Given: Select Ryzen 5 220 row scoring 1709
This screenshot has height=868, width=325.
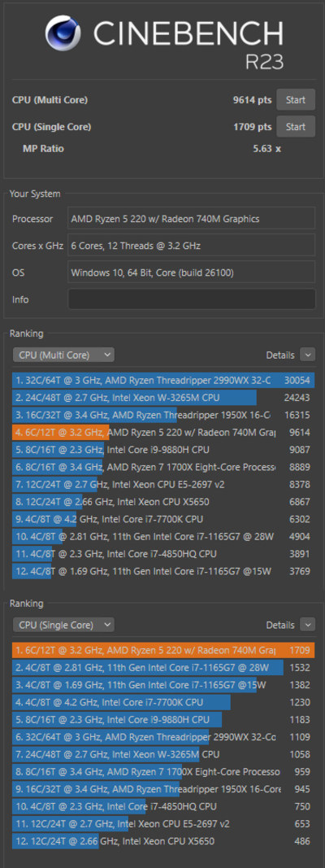Looking at the screenshot, I should click(163, 651).
